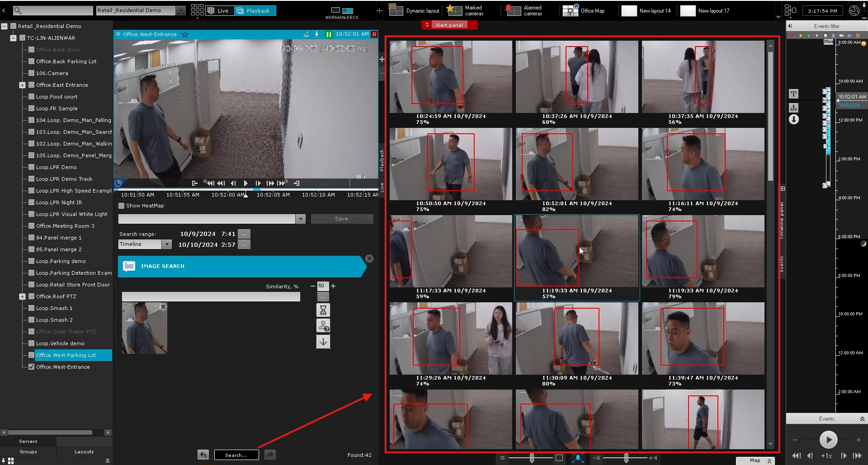Enable the Show HeatMap checkbox
868x465 pixels.
click(121, 206)
